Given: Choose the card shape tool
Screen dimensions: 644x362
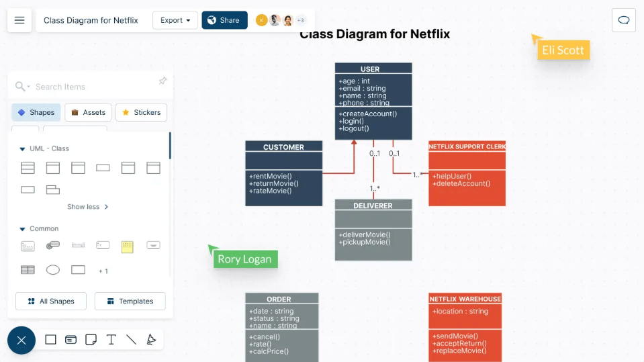Looking at the screenshot, I should tap(71, 340).
